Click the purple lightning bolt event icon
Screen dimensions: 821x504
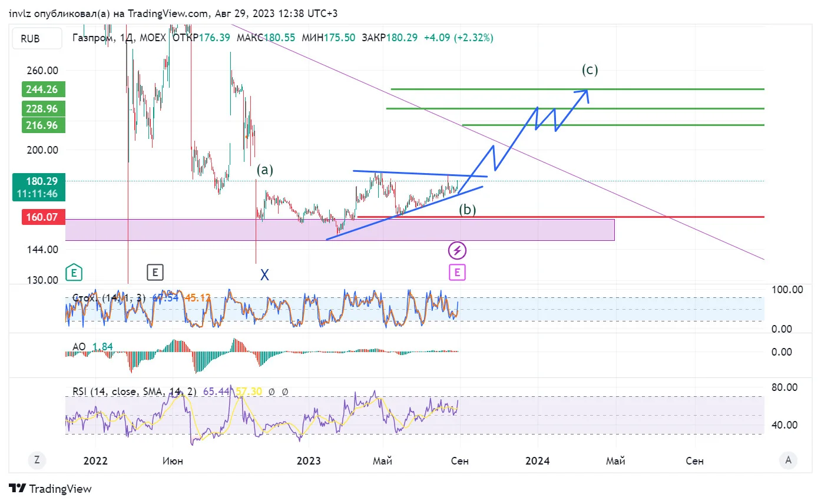coord(458,251)
